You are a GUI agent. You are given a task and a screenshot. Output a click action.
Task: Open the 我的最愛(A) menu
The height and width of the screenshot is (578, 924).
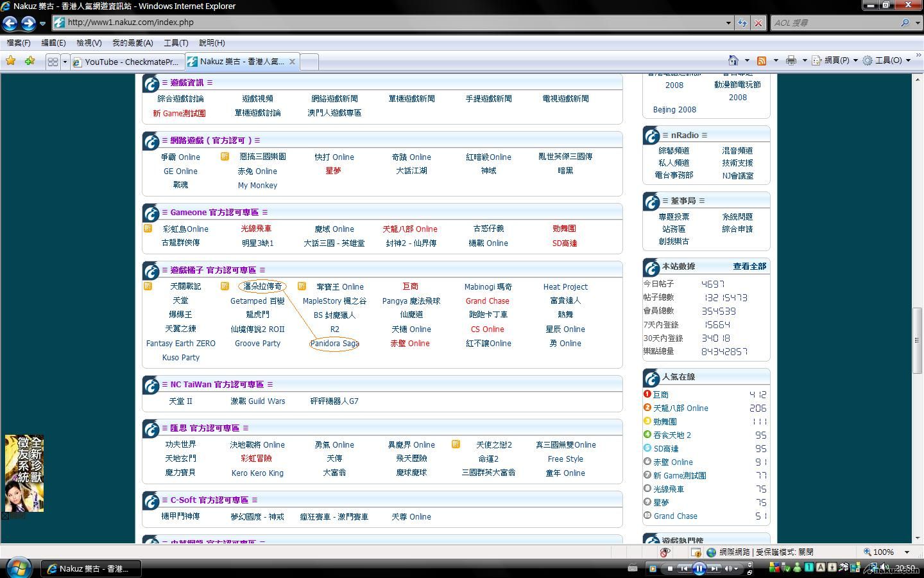(x=133, y=43)
